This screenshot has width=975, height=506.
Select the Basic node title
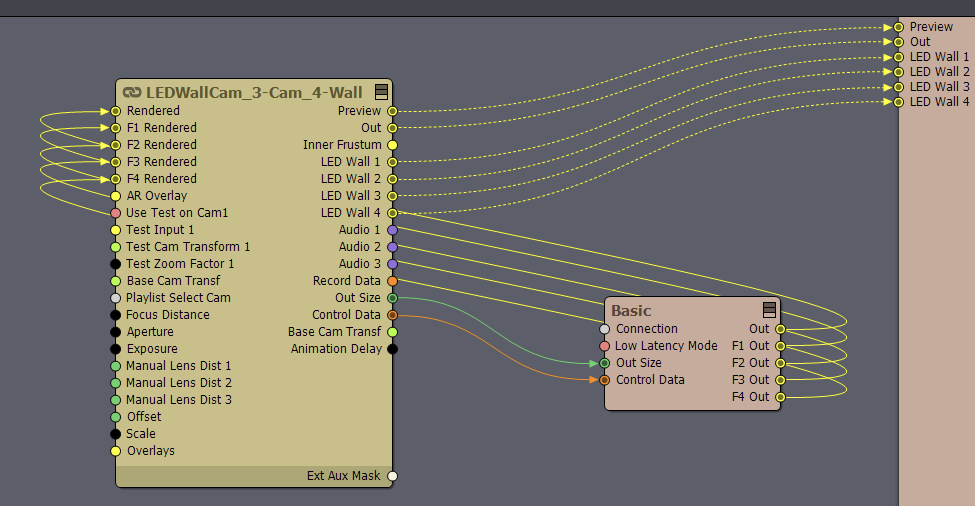(631, 311)
